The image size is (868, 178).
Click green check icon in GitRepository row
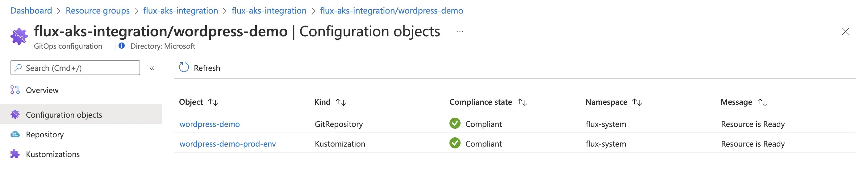tap(455, 123)
